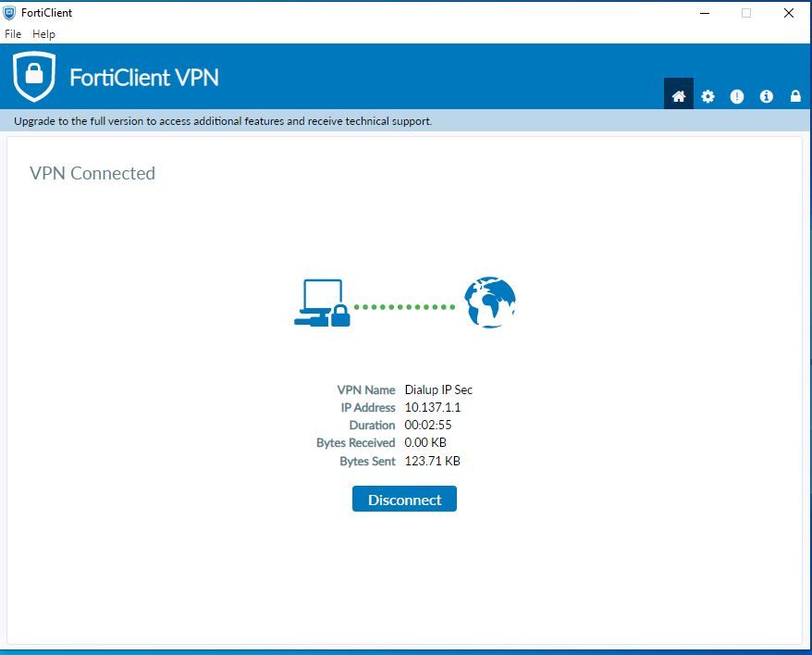The image size is (812, 655).
Task: Open the settings gear icon
Action: 707,96
